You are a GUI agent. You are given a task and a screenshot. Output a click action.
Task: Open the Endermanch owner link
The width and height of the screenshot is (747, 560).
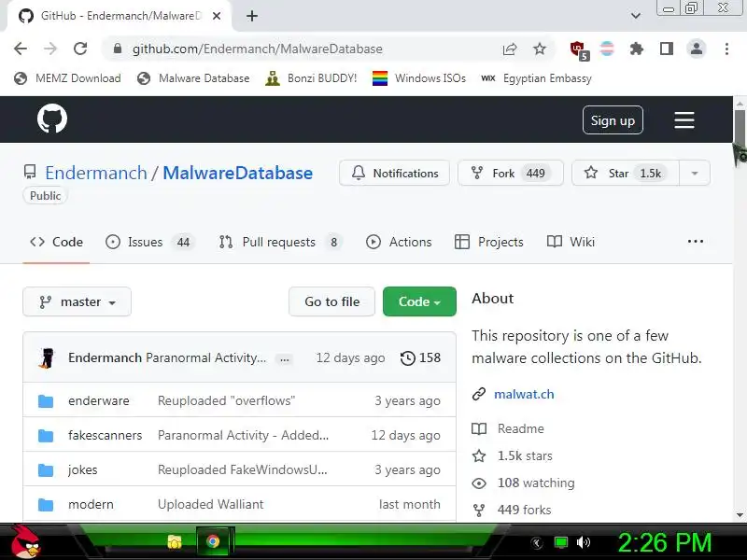[x=96, y=173]
